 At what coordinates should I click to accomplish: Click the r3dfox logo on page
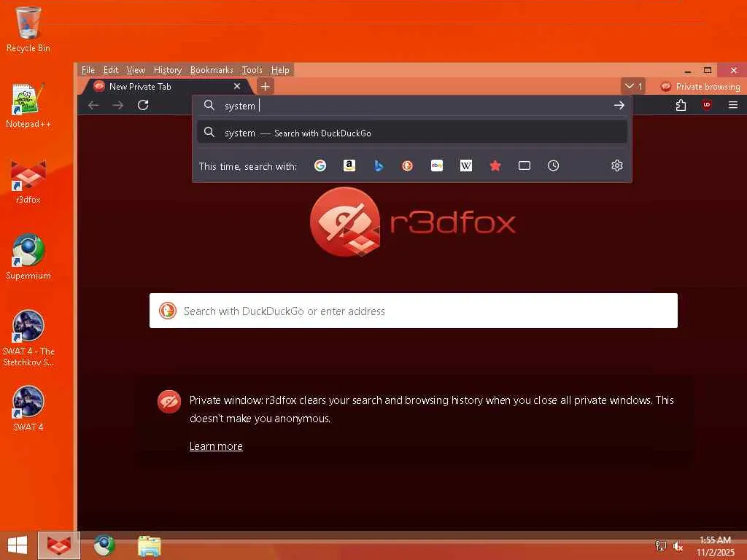413,222
